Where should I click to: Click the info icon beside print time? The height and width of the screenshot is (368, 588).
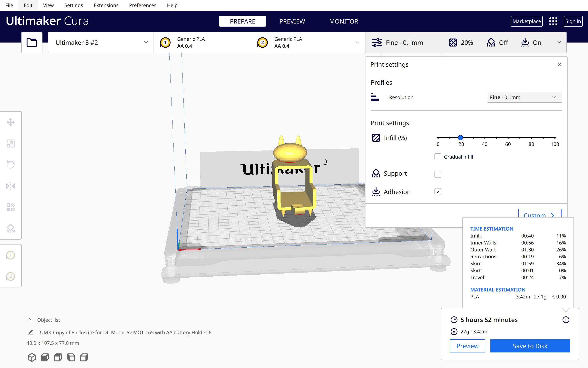[566, 320]
